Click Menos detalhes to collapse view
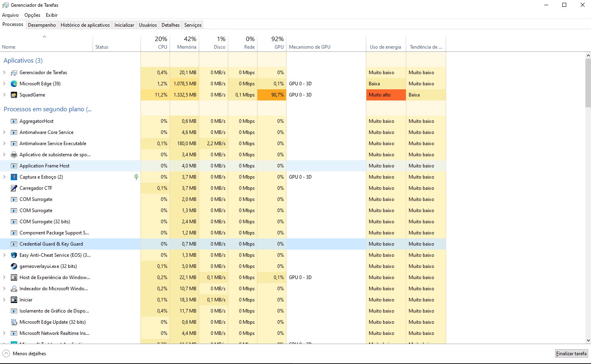591x364 pixels. point(29,353)
